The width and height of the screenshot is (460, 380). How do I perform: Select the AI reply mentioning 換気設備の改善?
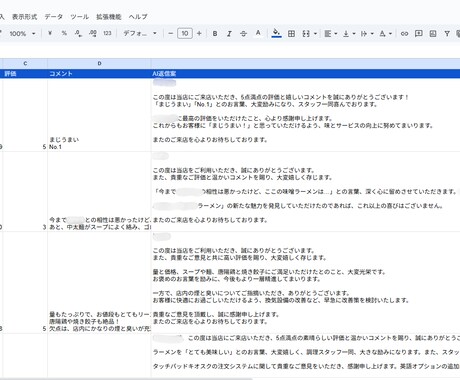point(306,283)
